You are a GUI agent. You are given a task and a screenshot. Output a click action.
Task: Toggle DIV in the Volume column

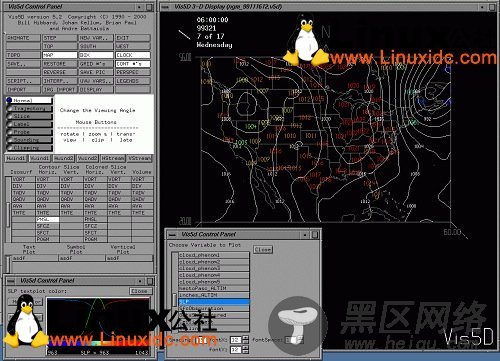(142, 186)
